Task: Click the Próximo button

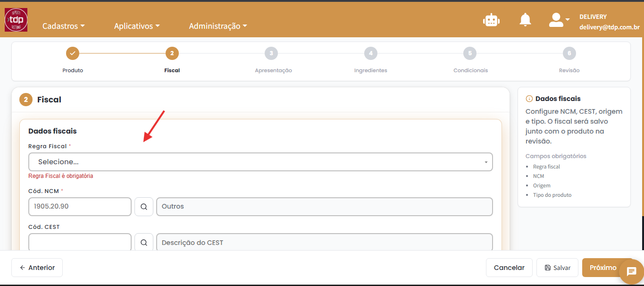Action: click(602, 268)
